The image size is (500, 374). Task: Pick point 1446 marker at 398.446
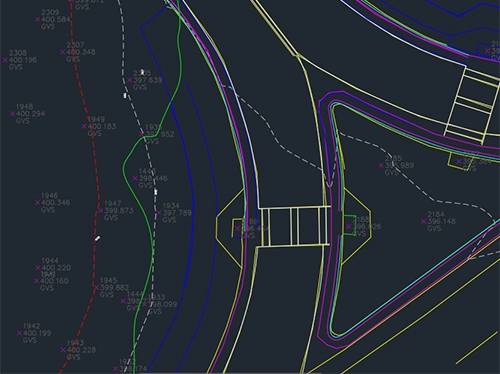click(135, 178)
